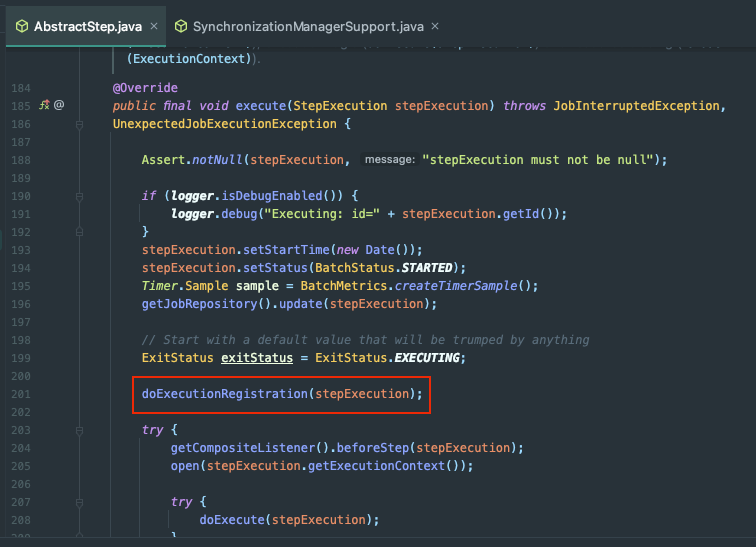Click the isDebugEnabled call

[x=271, y=196]
